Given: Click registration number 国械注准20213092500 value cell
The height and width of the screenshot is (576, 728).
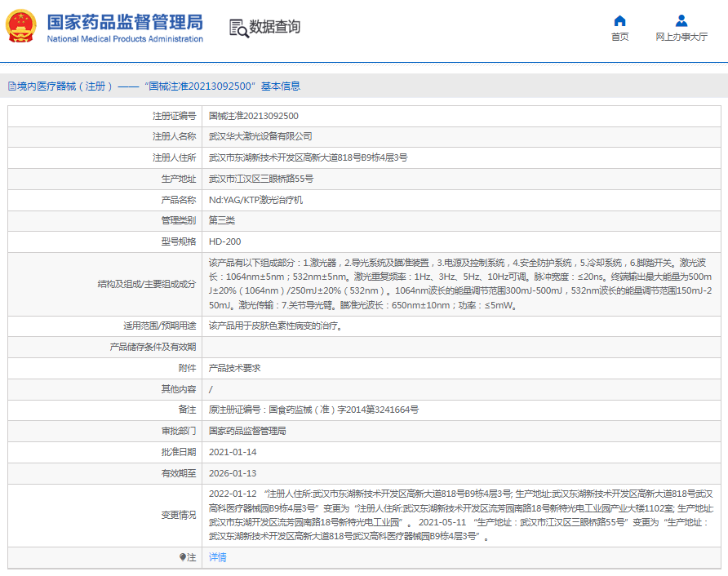Looking at the screenshot, I should point(254,116).
